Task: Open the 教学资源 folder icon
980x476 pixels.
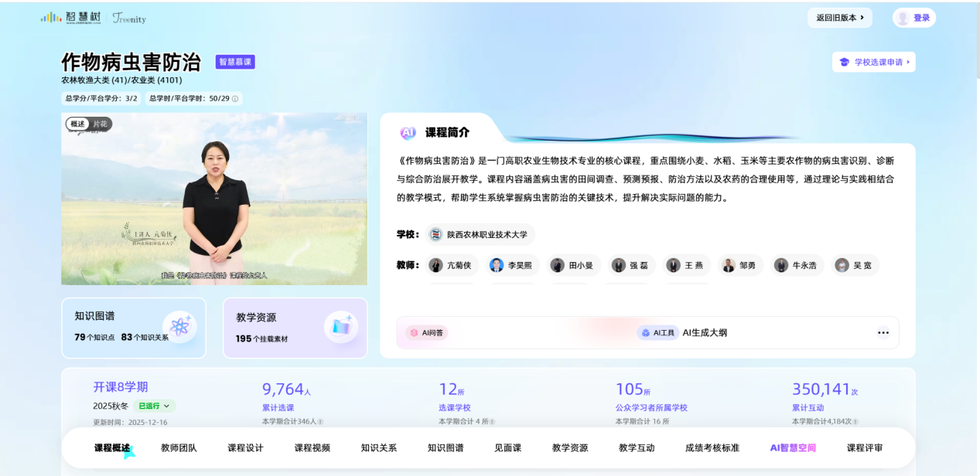Action: [x=340, y=327]
